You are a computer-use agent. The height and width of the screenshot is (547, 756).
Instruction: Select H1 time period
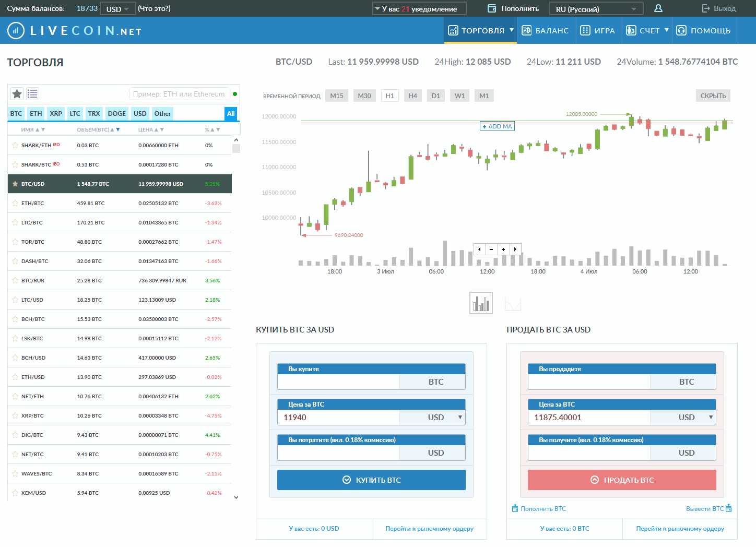389,96
